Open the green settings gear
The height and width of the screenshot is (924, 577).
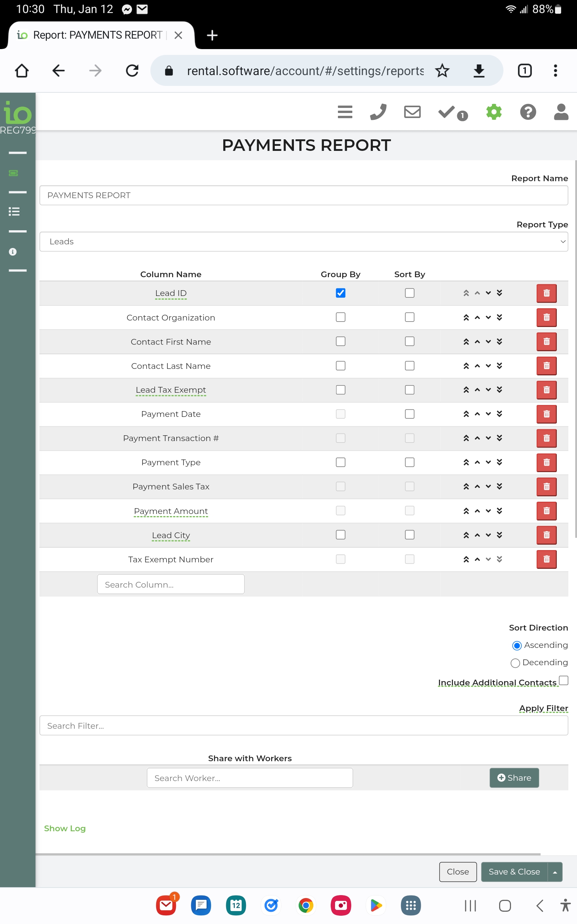click(494, 112)
